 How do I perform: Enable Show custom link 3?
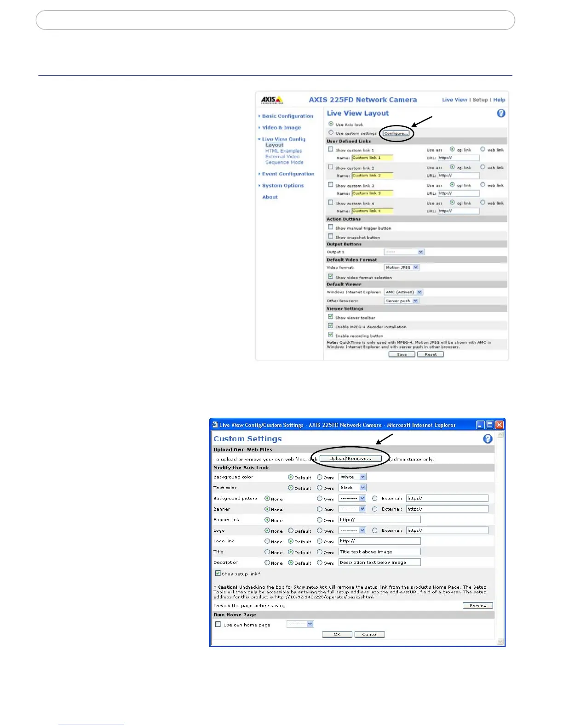(330, 185)
